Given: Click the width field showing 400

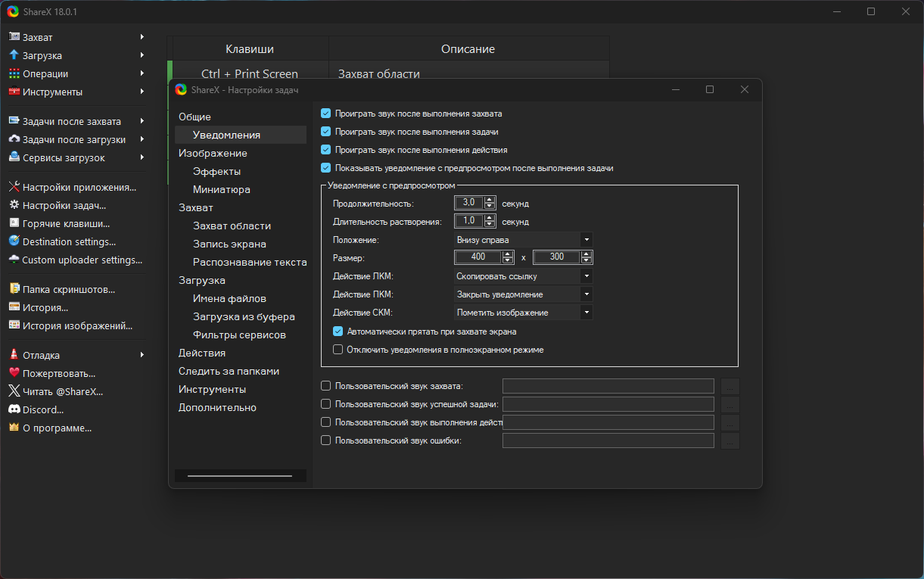Looking at the screenshot, I should [x=478, y=257].
